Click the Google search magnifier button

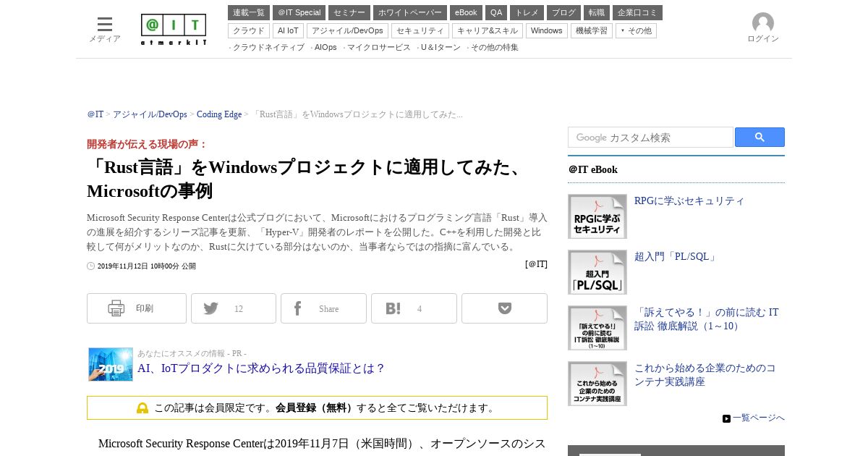pos(759,138)
